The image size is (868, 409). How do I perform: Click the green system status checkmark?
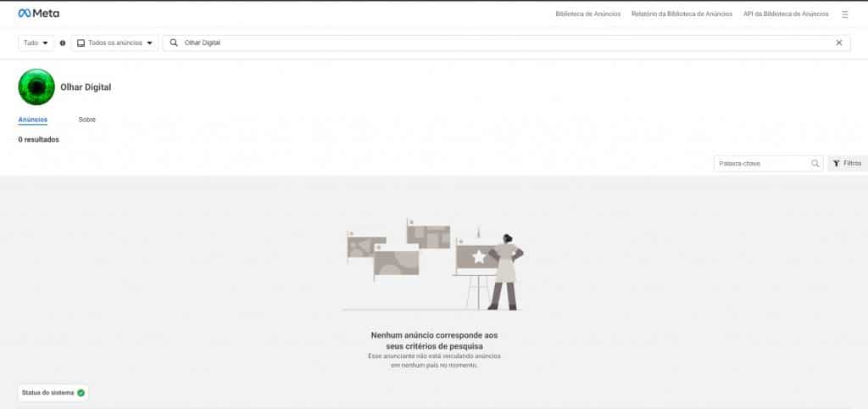(81, 393)
